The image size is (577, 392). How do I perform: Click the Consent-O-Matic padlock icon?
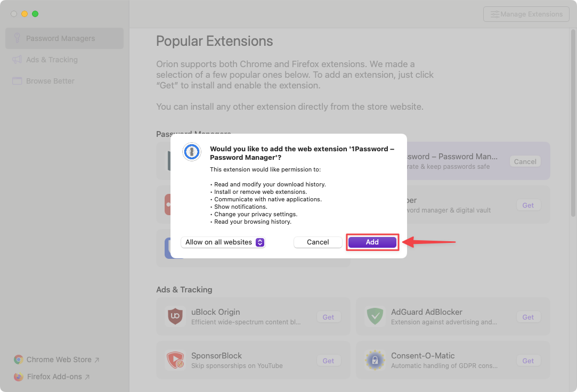376,361
